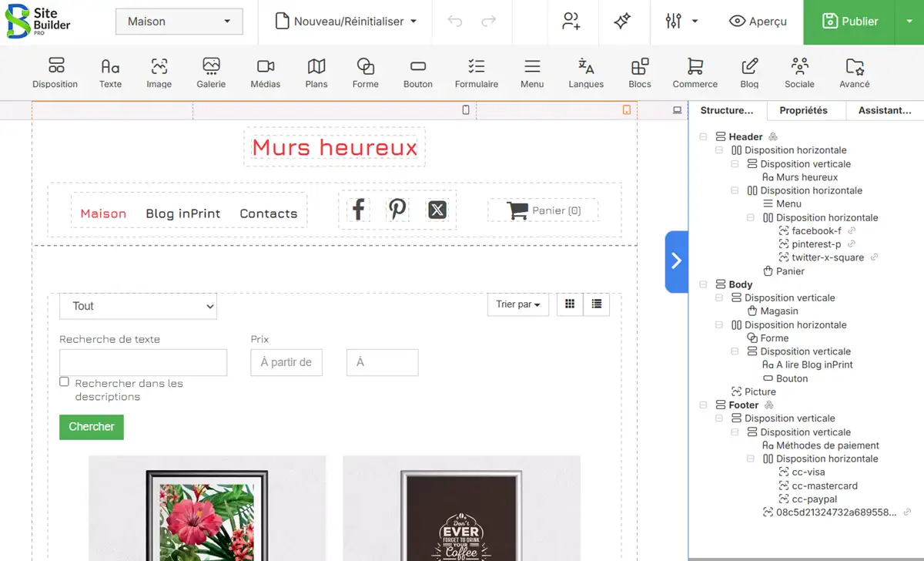This screenshot has height=561, width=924.
Task: Click the Pinterest icon on canvas
Action: pos(397,209)
